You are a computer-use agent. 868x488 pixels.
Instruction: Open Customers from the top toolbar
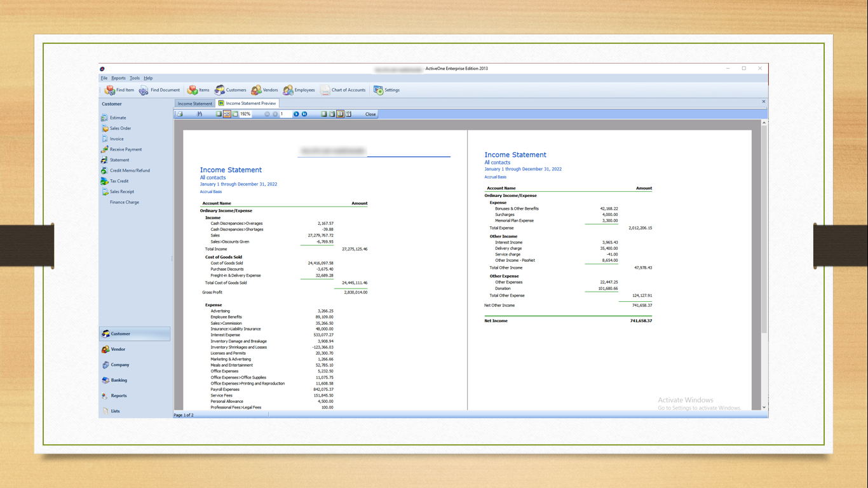coord(230,90)
